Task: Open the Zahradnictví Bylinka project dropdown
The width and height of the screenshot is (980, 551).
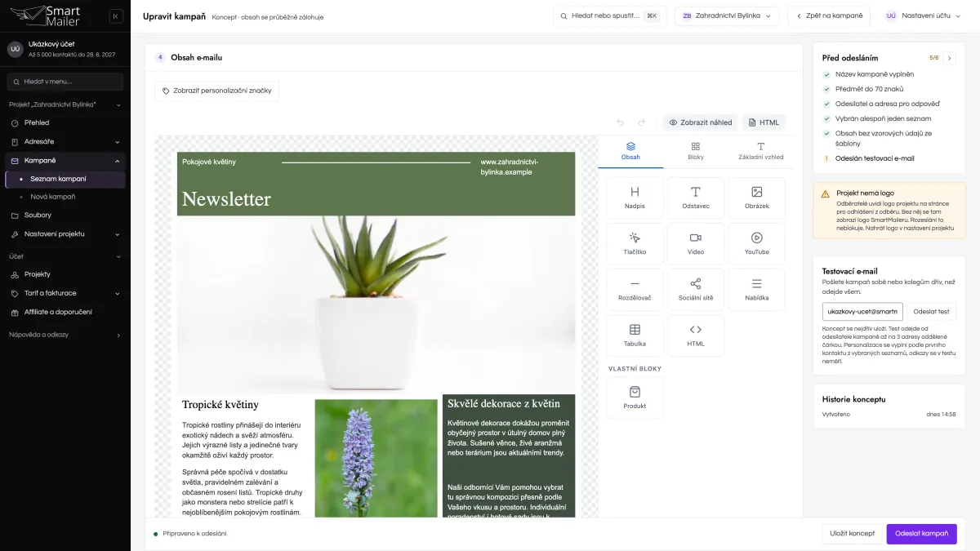Action: 727,16
